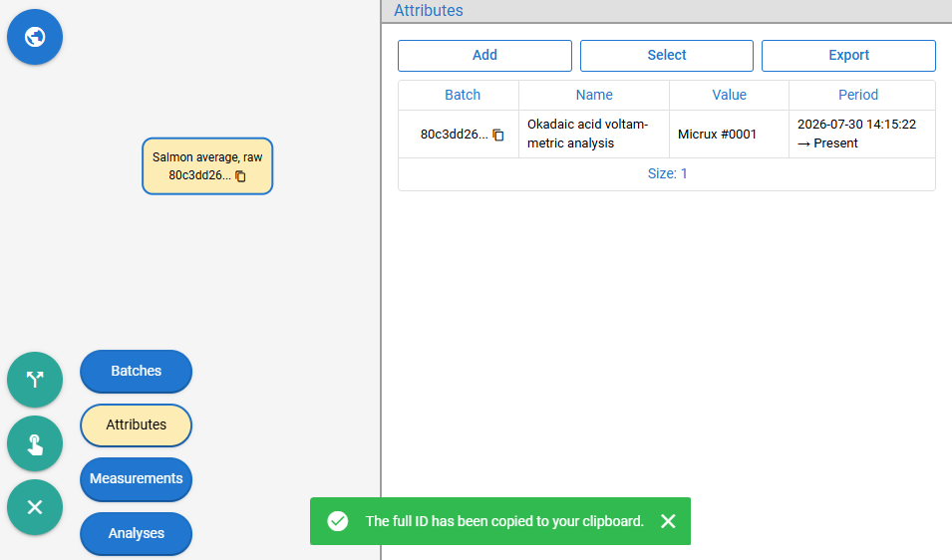Open the Batches view
The image size is (952, 560).
point(136,372)
